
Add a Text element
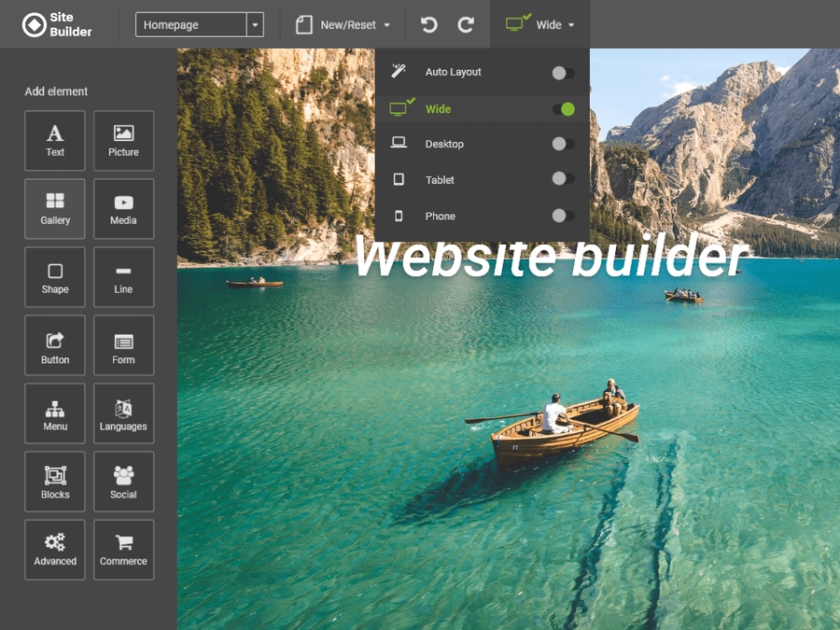pos(55,141)
